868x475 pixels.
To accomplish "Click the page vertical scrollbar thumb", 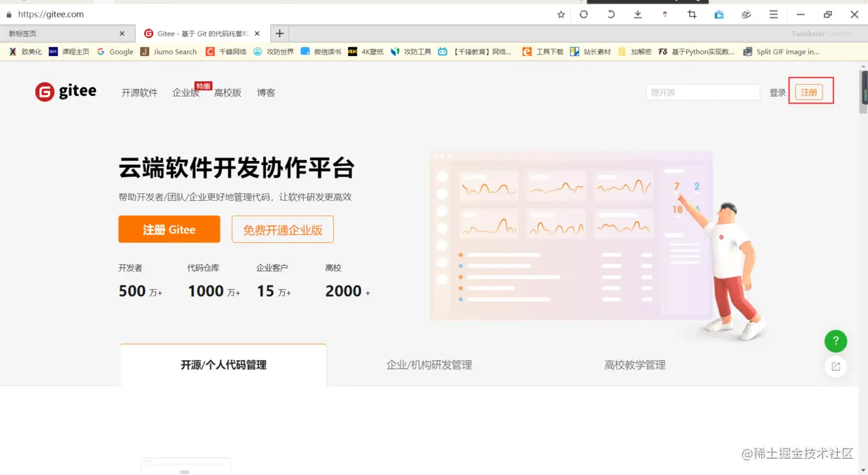I will coord(864,92).
